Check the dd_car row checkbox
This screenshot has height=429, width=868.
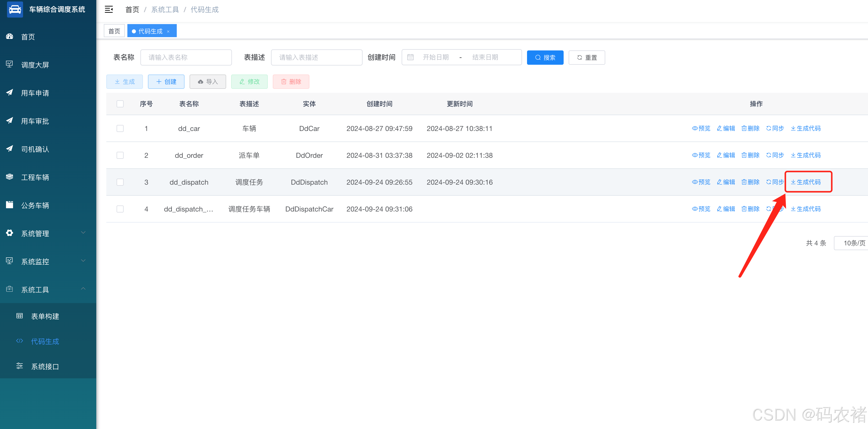(x=120, y=128)
